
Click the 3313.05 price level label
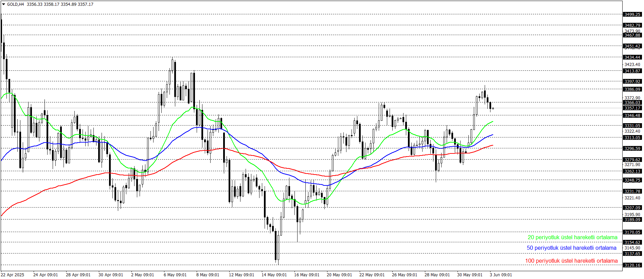(632, 137)
